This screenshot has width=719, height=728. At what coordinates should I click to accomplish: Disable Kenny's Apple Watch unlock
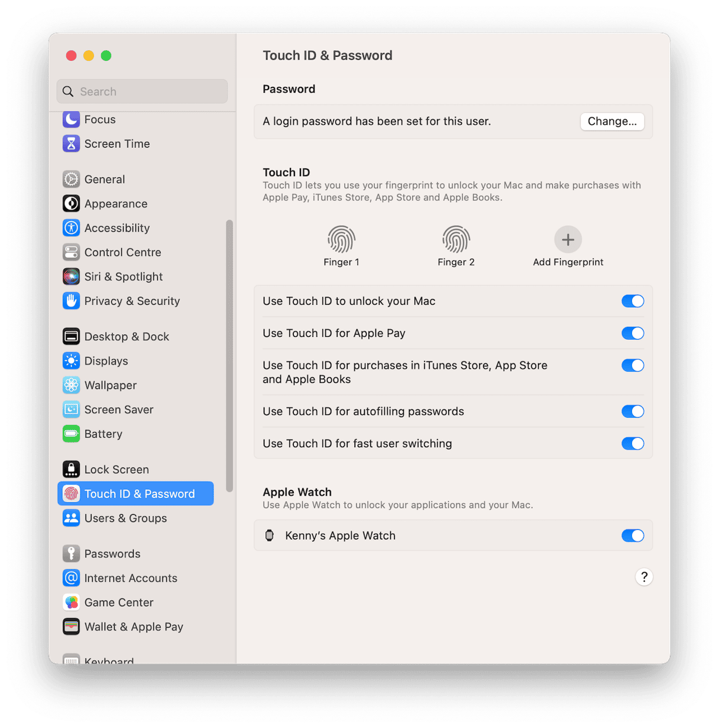coord(633,535)
